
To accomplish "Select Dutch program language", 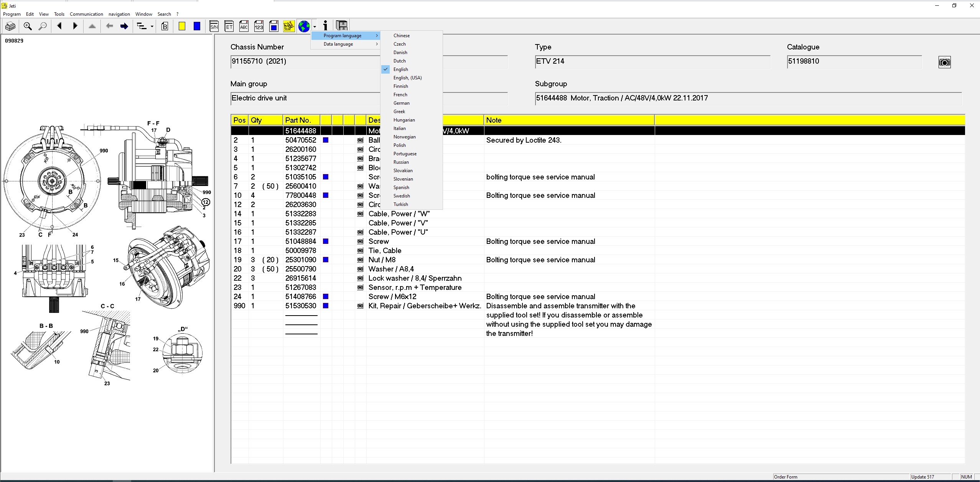I will point(412,61).
